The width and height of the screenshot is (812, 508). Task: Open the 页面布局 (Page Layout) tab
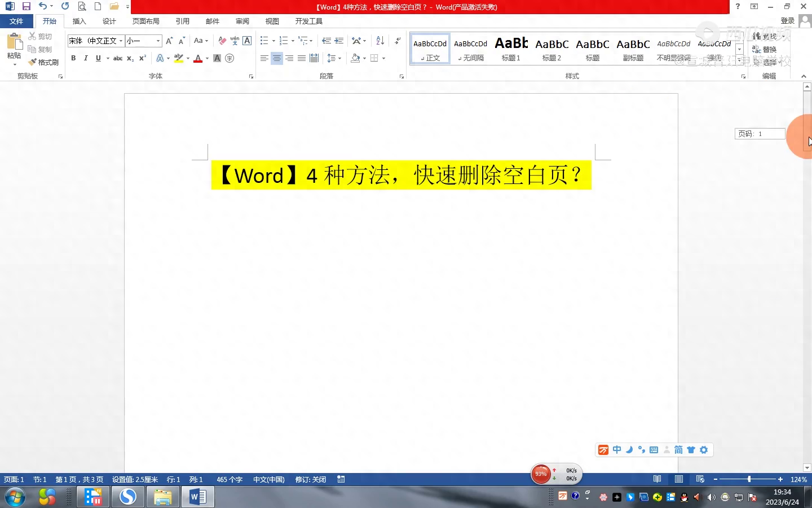pyautogui.click(x=145, y=21)
